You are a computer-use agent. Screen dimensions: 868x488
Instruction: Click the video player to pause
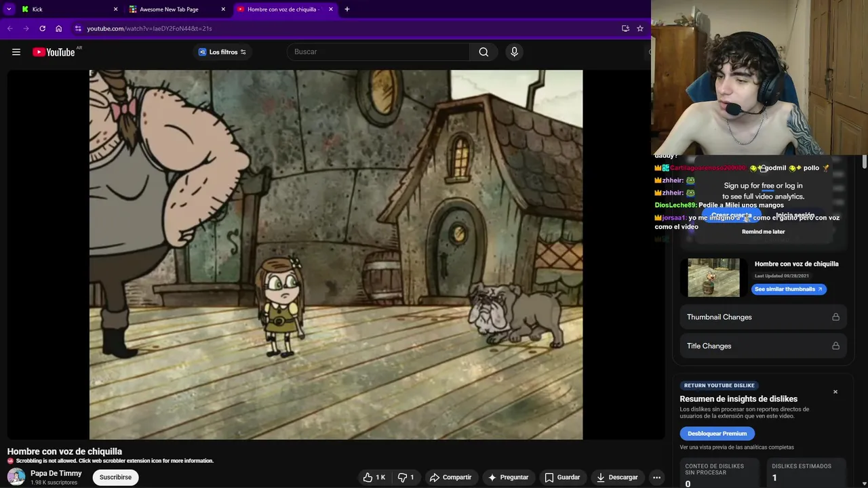coord(336,255)
